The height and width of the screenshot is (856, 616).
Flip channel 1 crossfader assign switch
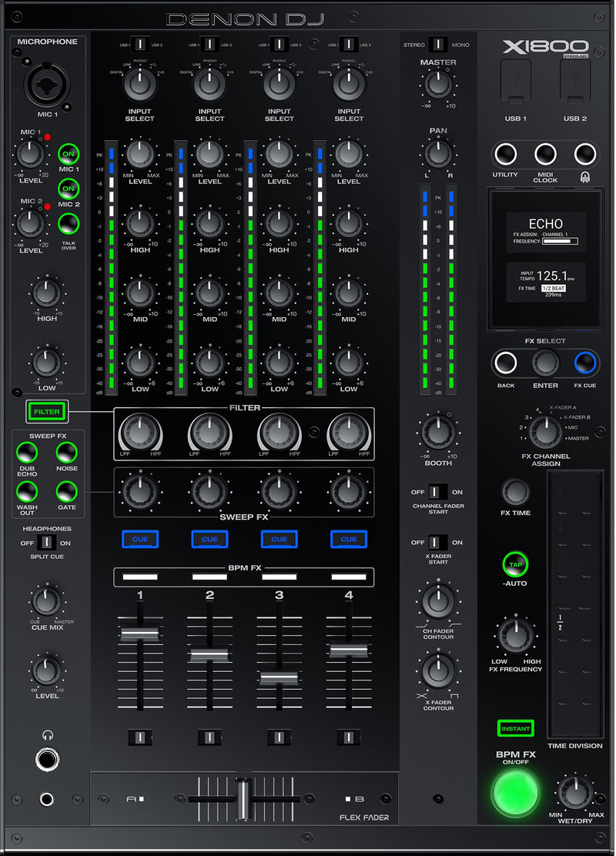pyautogui.click(x=140, y=737)
